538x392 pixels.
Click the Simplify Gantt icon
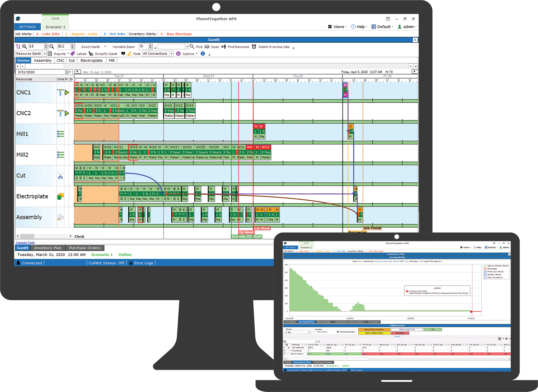point(91,54)
